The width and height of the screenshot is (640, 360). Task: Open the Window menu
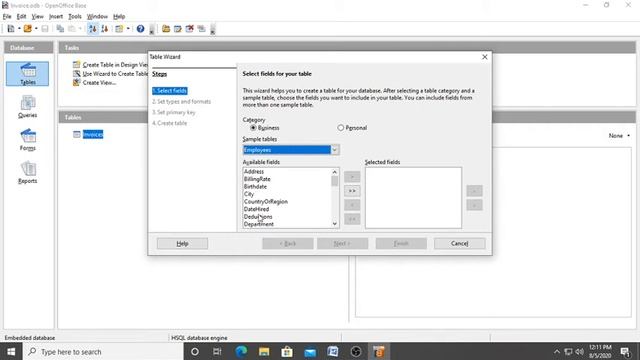pos(97,16)
